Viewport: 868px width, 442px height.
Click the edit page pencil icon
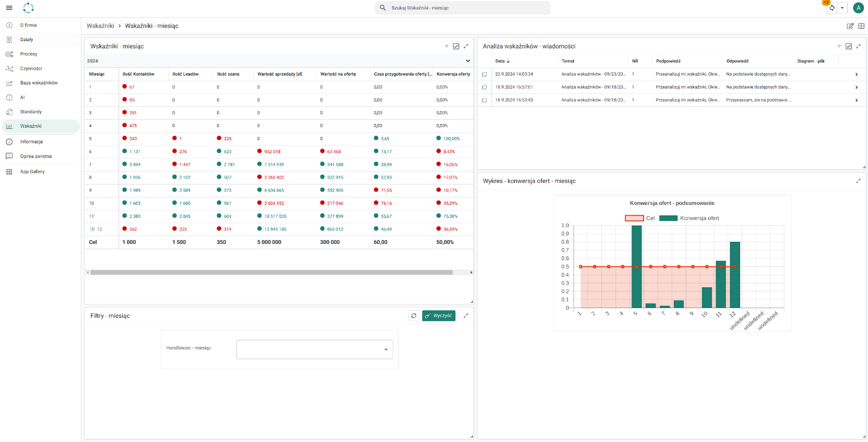point(850,26)
